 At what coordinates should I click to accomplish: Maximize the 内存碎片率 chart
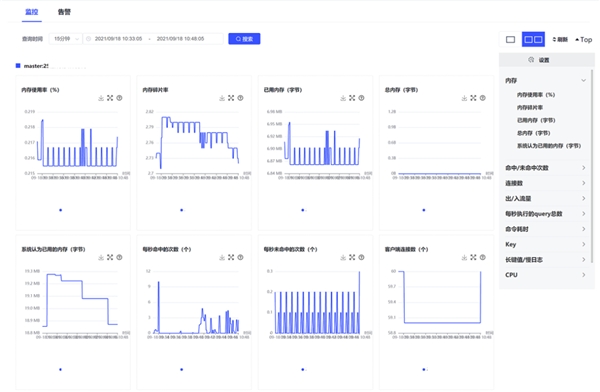tap(231, 98)
